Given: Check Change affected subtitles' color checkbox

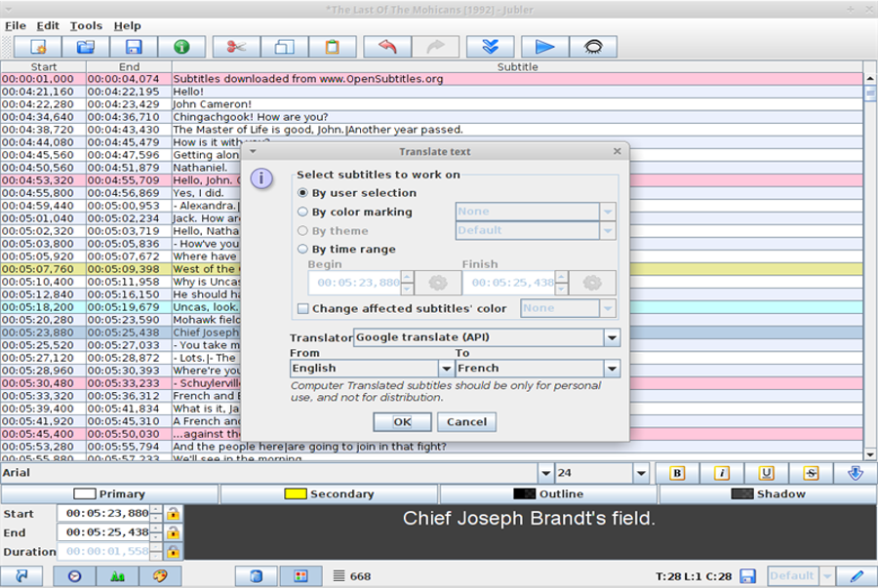Looking at the screenshot, I should [303, 309].
